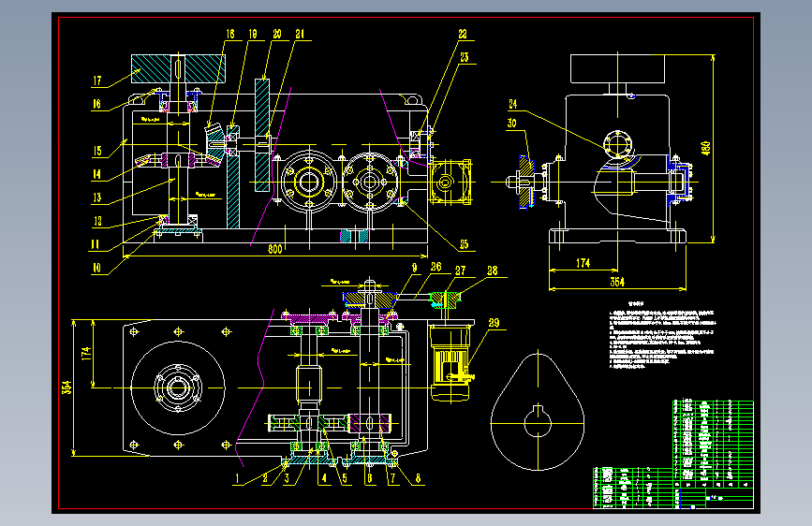Click the part number 17 callout label
Viewport: 812px width, 526px height.
tap(96, 80)
